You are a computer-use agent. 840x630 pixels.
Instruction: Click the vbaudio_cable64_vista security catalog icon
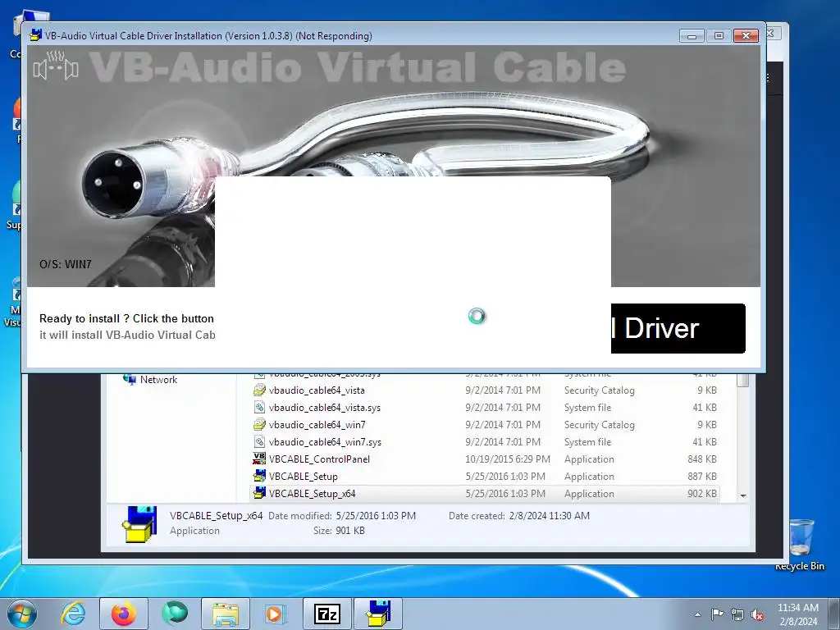259,390
